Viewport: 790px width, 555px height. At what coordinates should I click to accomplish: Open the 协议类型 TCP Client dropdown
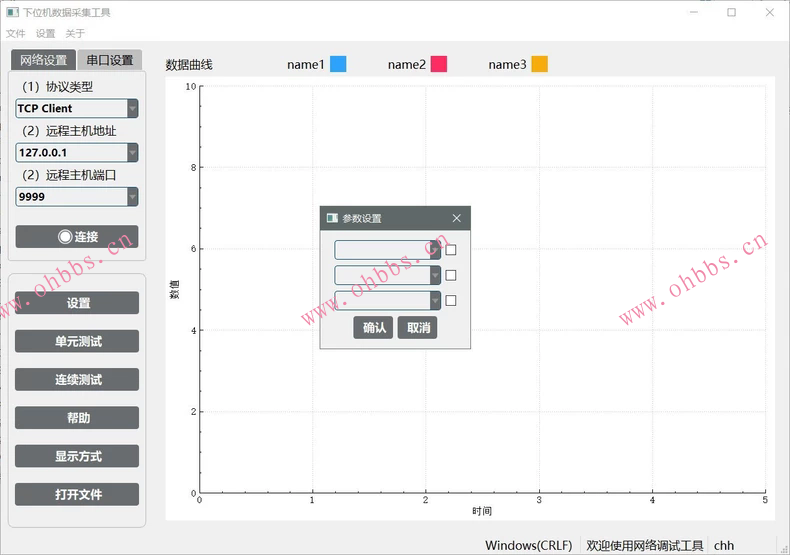pos(133,108)
